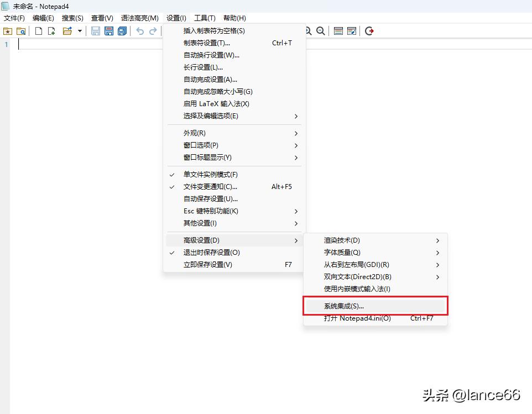Expand 渲染技术(D) submenu
The width and height of the screenshot is (532, 414).
click(x=375, y=240)
